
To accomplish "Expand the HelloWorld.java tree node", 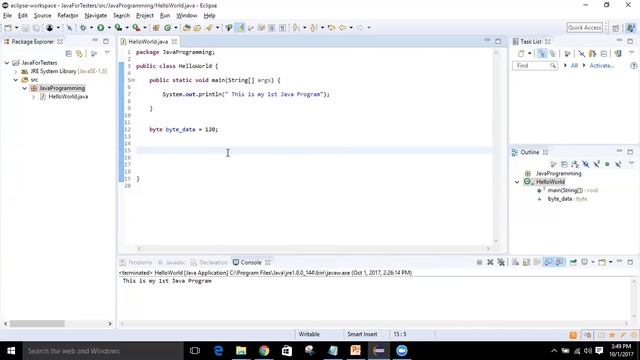I will coord(34,97).
